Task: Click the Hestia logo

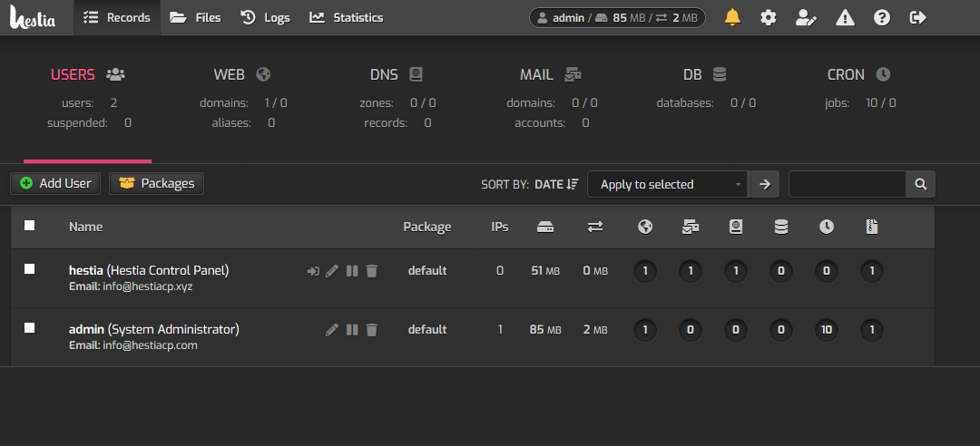Action: (x=33, y=17)
